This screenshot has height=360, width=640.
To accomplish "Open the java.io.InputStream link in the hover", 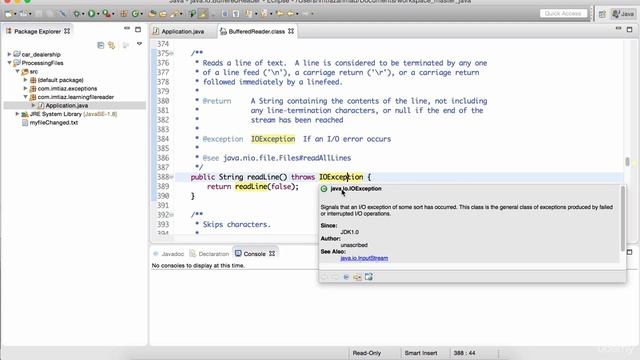I will point(364,258).
